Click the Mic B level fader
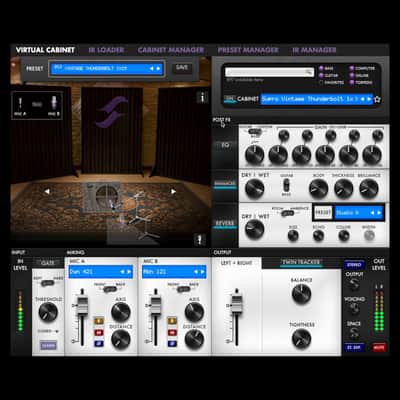 (x=156, y=305)
